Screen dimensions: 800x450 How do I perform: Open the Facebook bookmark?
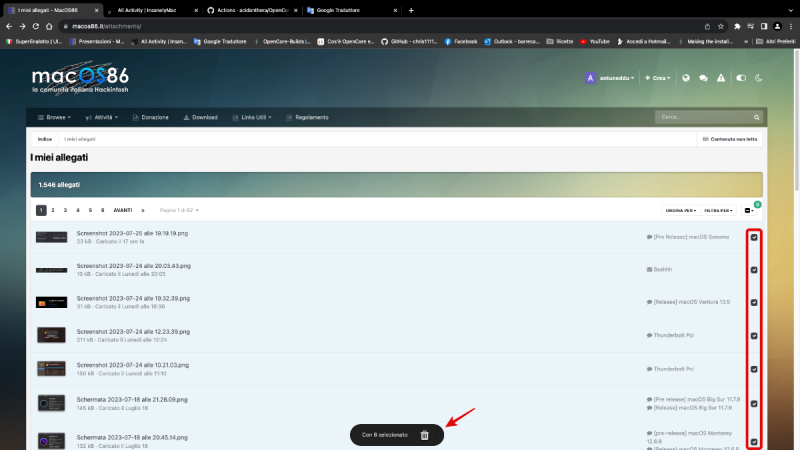tap(461, 41)
